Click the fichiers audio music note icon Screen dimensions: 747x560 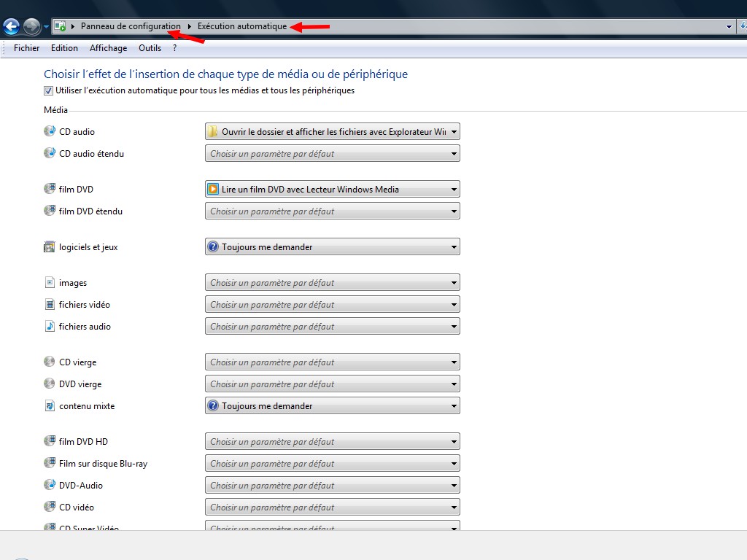pyautogui.click(x=50, y=326)
